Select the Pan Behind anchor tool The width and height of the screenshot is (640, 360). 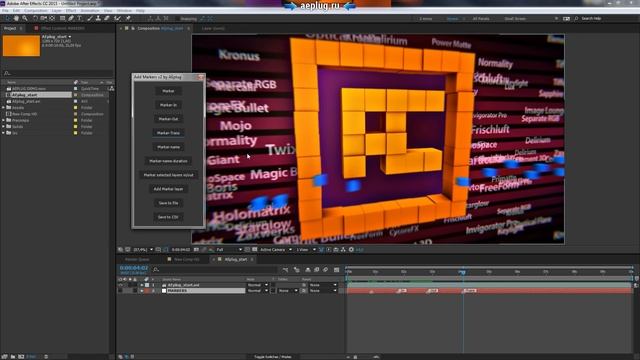52,18
